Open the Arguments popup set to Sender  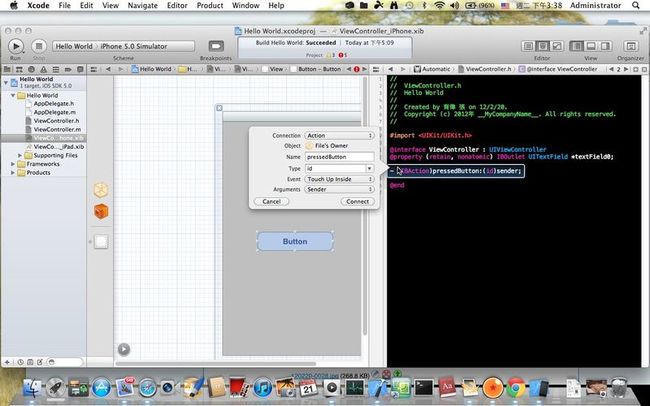(x=339, y=190)
